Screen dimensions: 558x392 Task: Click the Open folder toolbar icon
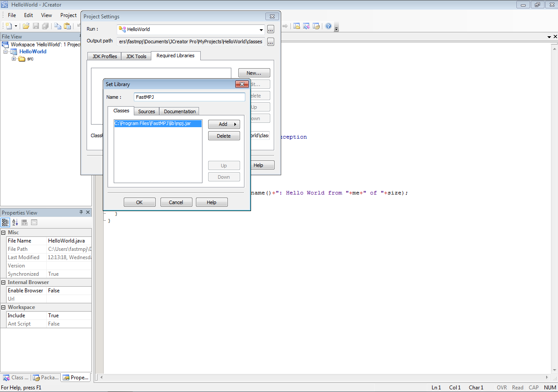coord(26,26)
